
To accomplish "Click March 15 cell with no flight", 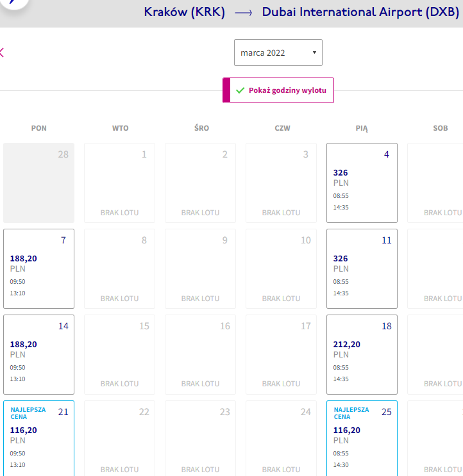I will coord(119,354).
